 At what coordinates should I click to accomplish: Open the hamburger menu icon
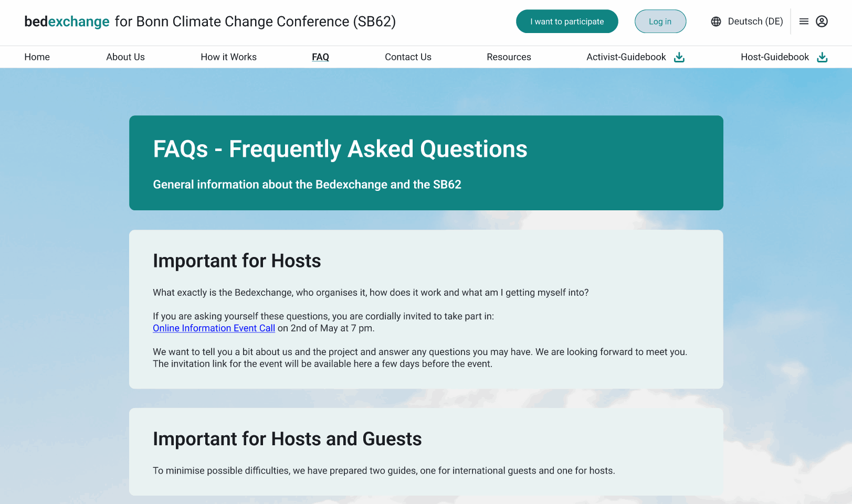tap(804, 22)
